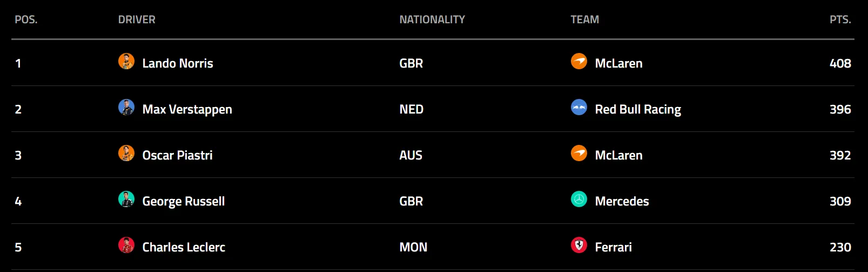Click the Ferrari team logo
The image size is (868, 272).
tap(579, 246)
